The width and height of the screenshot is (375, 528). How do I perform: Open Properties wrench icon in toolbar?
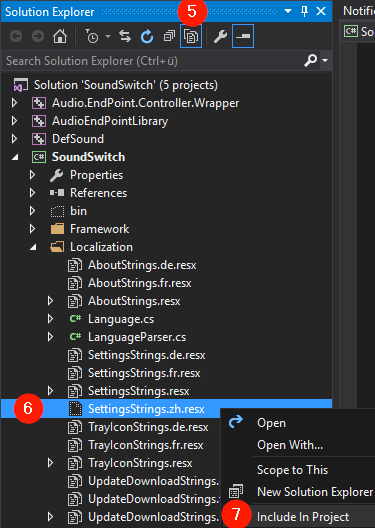pyautogui.click(x=220, y=36)
